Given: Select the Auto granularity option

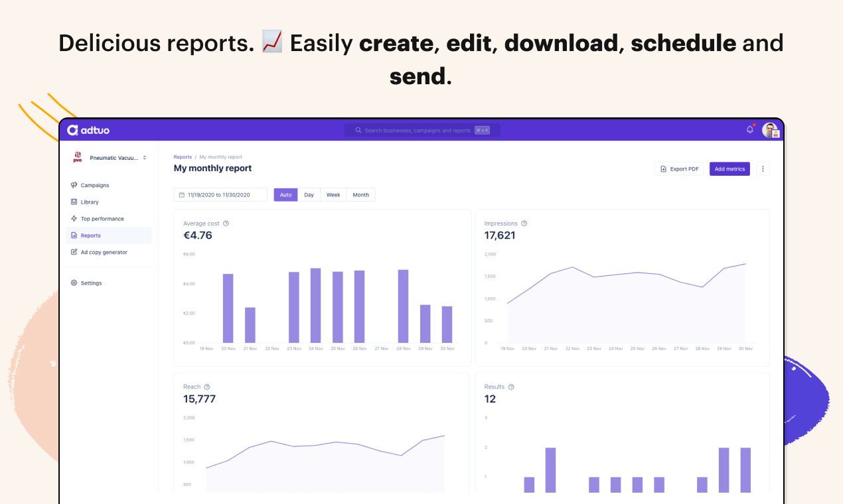Looking at the screenshot, I should pos(285,195).
